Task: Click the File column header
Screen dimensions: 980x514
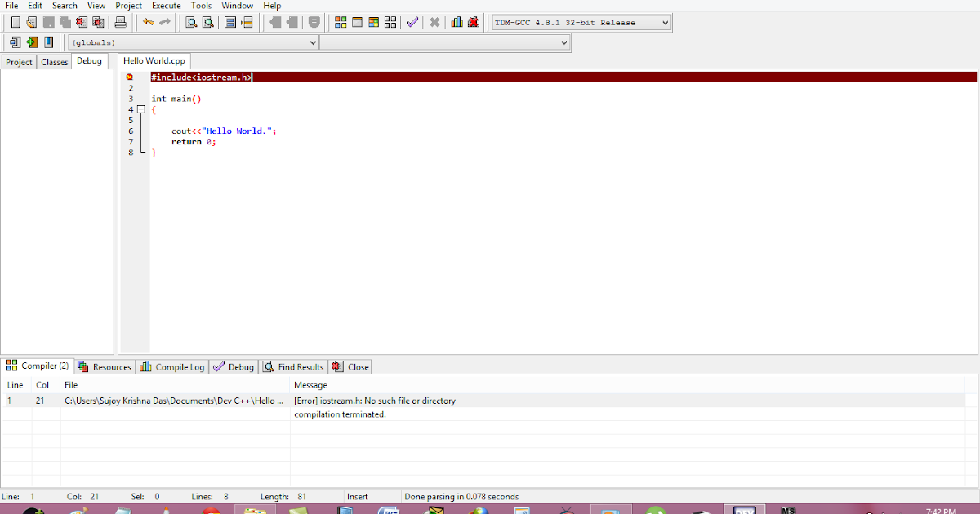Action: coord(175,385)
